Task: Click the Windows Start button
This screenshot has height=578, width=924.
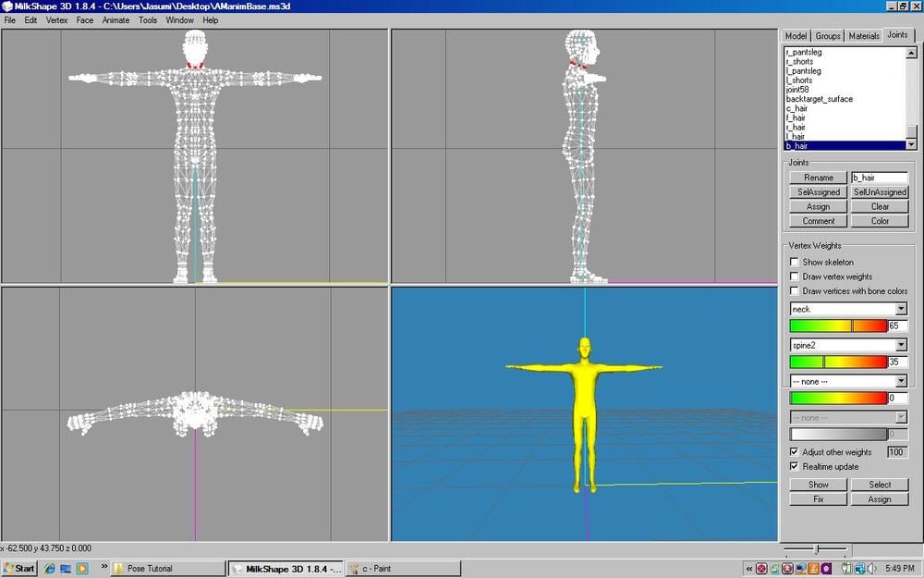Action: coord(19,568)
